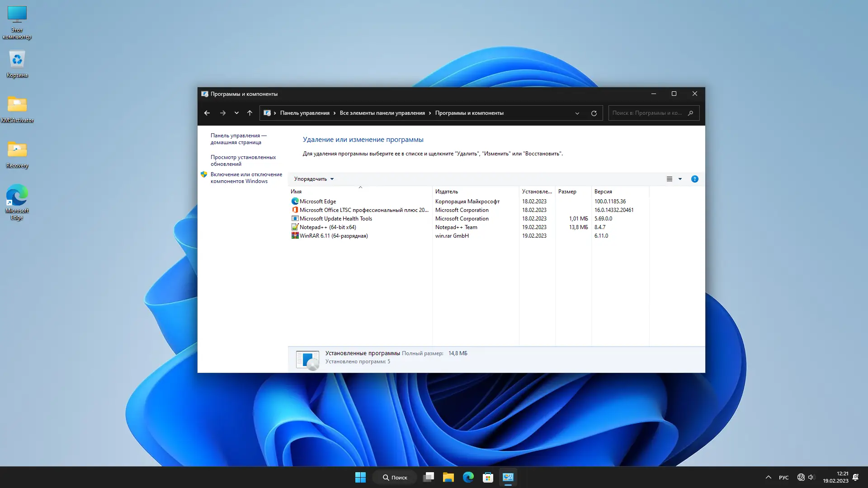Show hidden system tray icons

[x=768, y=477]
